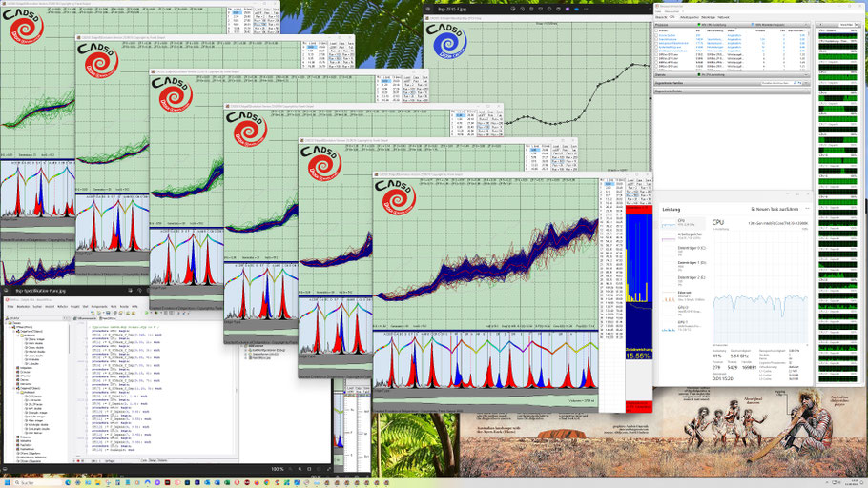Toggle filmstrip icon in Bsp-Spezifikation viewer bottom bar
The width and height of the screenshot is (868, 488).
click(x=5, y=469)
